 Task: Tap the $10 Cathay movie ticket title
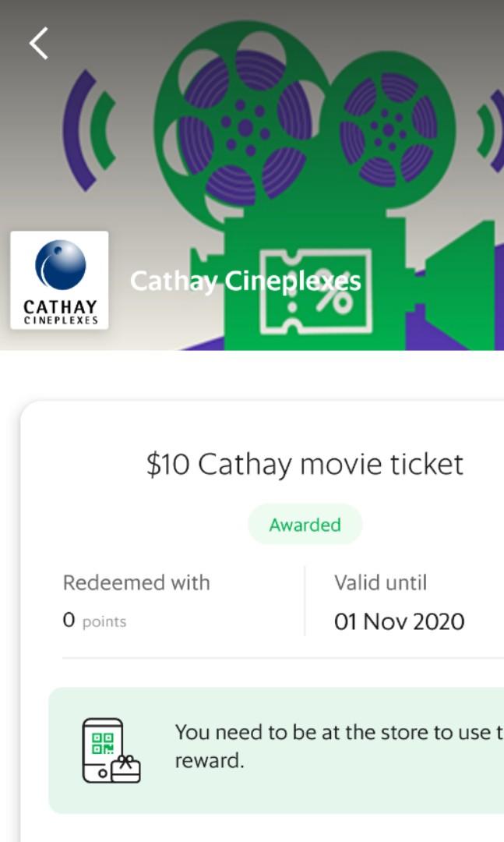(305, 465)
